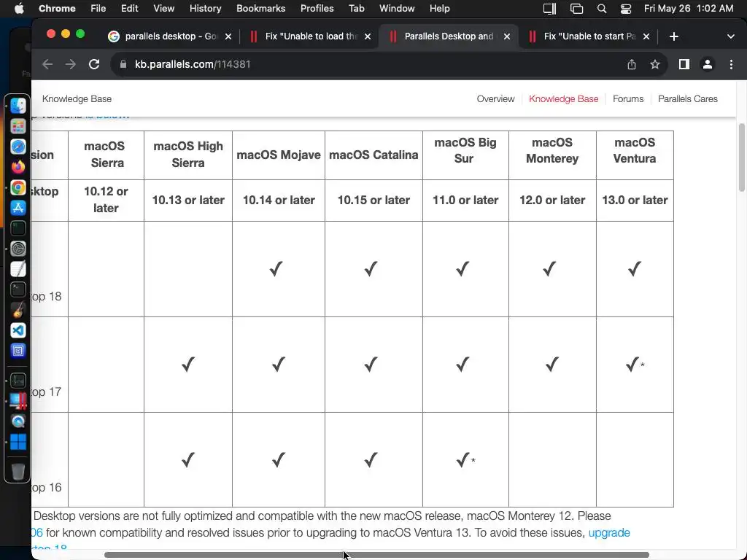Open Safari from the Dock

18,147
